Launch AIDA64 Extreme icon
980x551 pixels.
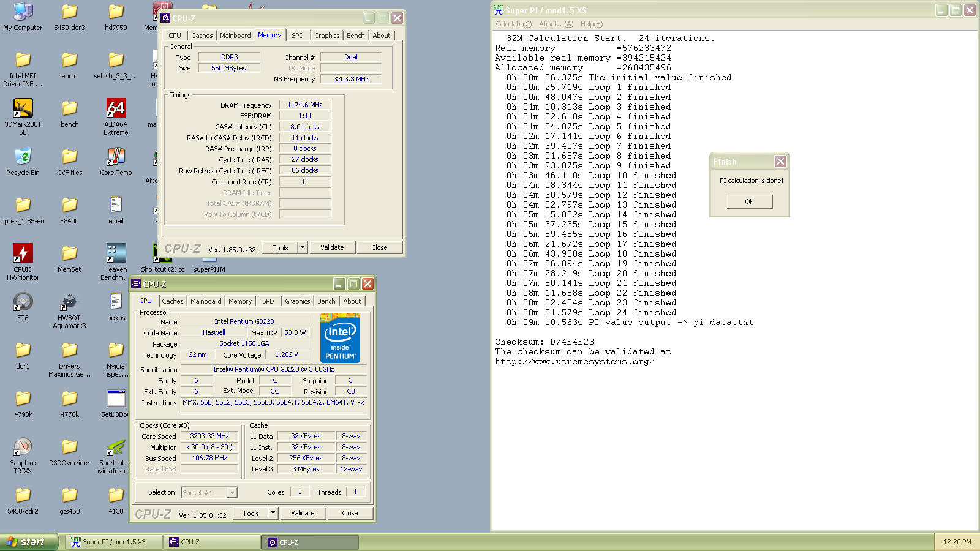pyautogui.click(x=116, y=118)
